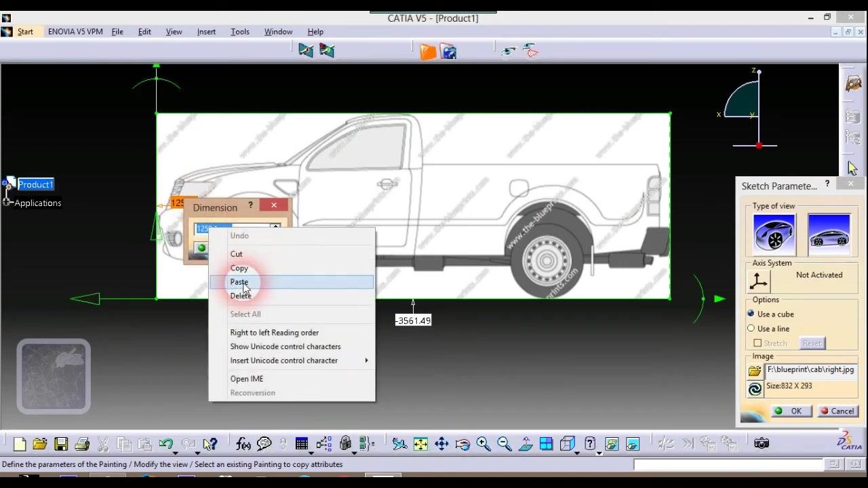Screen dimensions: 868x488
Task: Select the Rotate view tool
Action: pos(462,444)
